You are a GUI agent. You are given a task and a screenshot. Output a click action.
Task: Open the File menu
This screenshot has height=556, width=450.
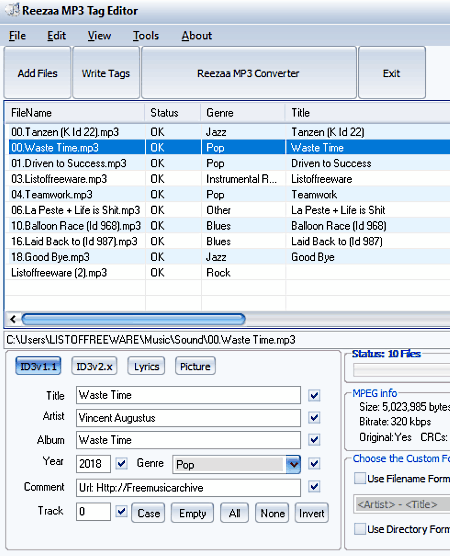click(x=17, y=36)
